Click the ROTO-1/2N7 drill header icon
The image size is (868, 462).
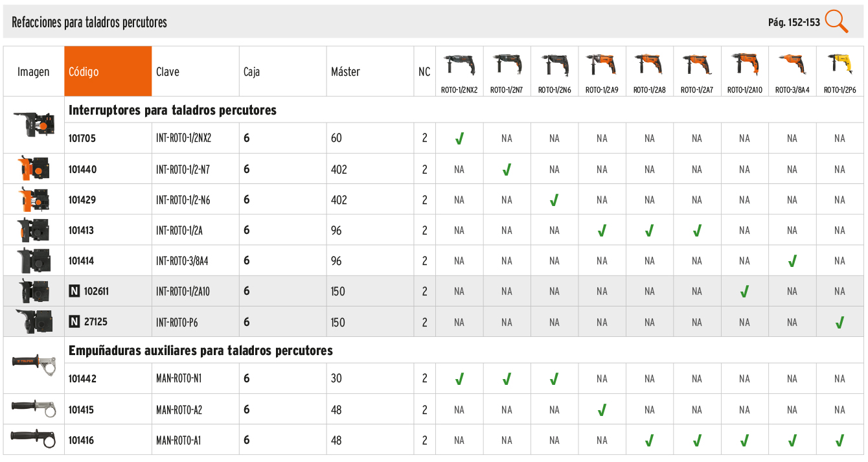tap(507, 65)
